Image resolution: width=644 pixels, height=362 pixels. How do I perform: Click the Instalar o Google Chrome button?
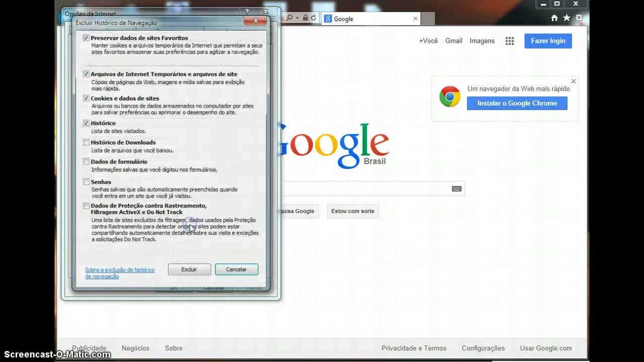point(517,103)
